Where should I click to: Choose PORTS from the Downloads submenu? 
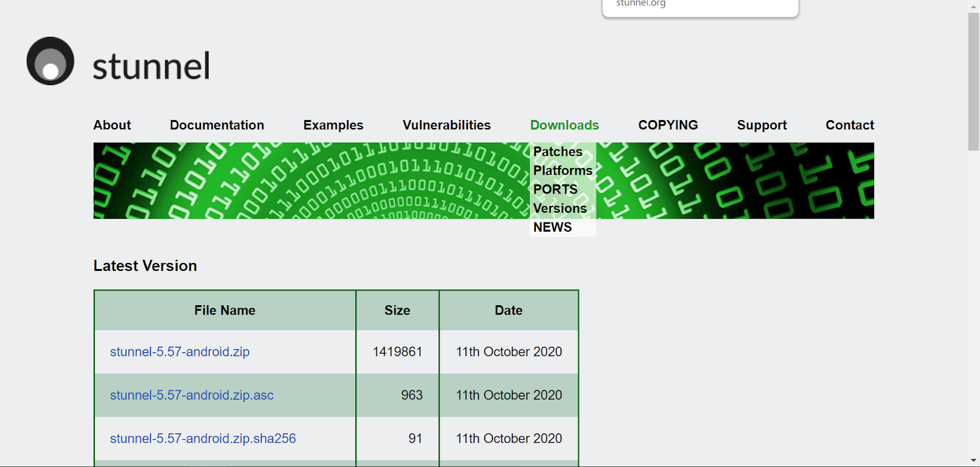pos(556,189)
